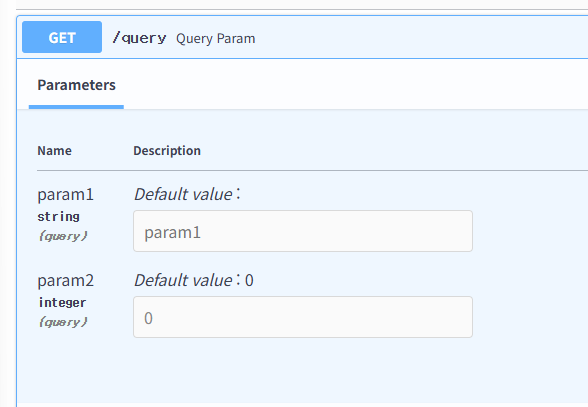The width and height of the screenshot is (588, 407).
Task: Click the Default value : 0 text
Action: coord(194,280)
